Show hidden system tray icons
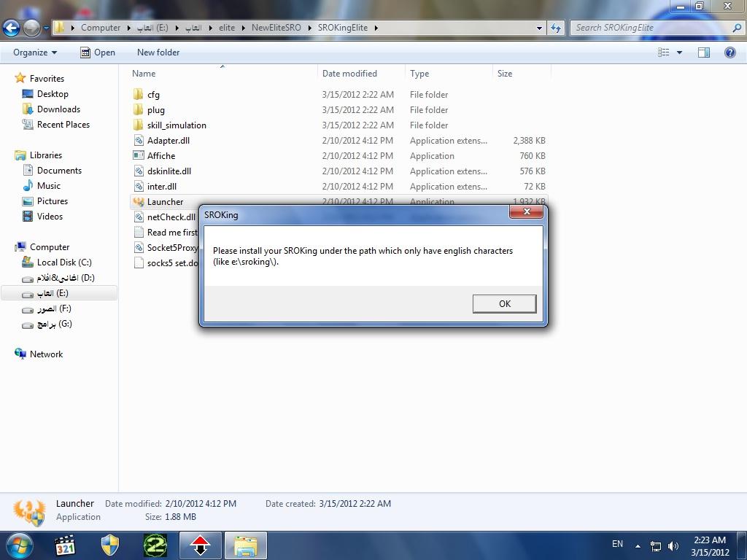The image size is (747, 560). 638,545
